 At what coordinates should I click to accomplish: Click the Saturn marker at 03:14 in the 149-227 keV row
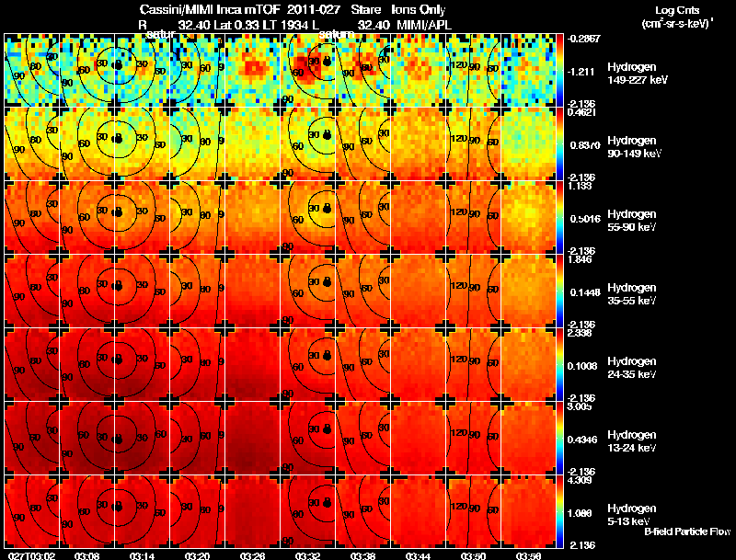point(118,65)
